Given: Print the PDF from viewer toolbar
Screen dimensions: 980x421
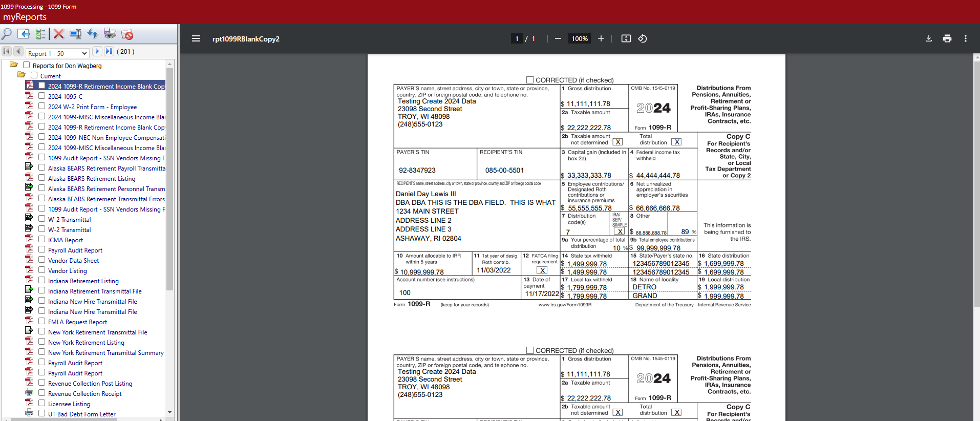Looking at the screenshot, I should coord(947,38).
